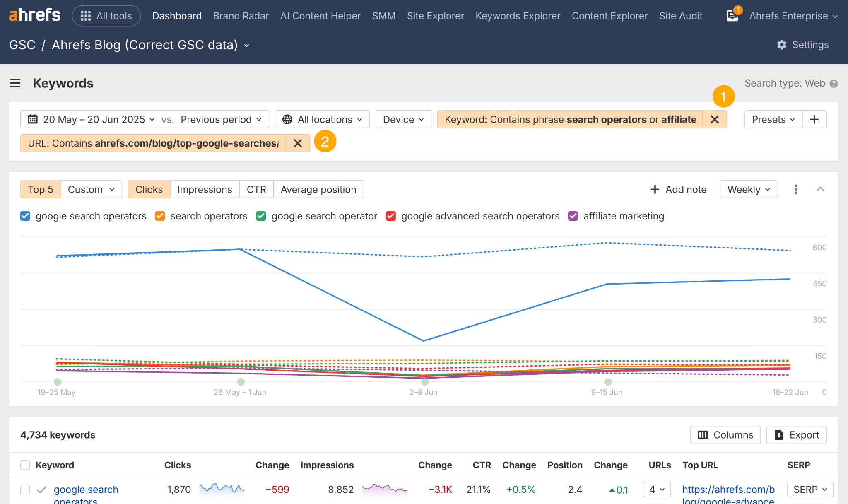Open the google search operators keyword link
Image resolution: width=848 pixels, height=504 pixels.
(x=85, y=489)
